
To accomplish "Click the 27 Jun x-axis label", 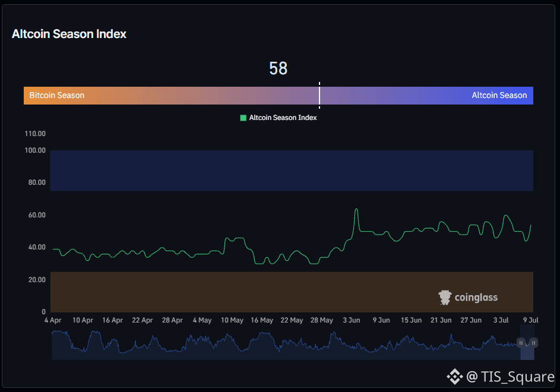I will pyautogui.click(x=471, y=320).
